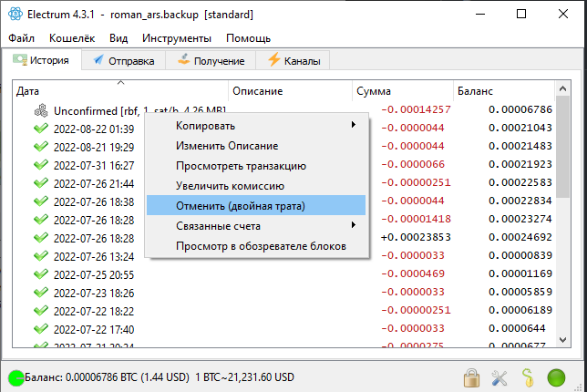
Task: Click the unconfirmed transaction icon
Action: [x=40, y=110]
